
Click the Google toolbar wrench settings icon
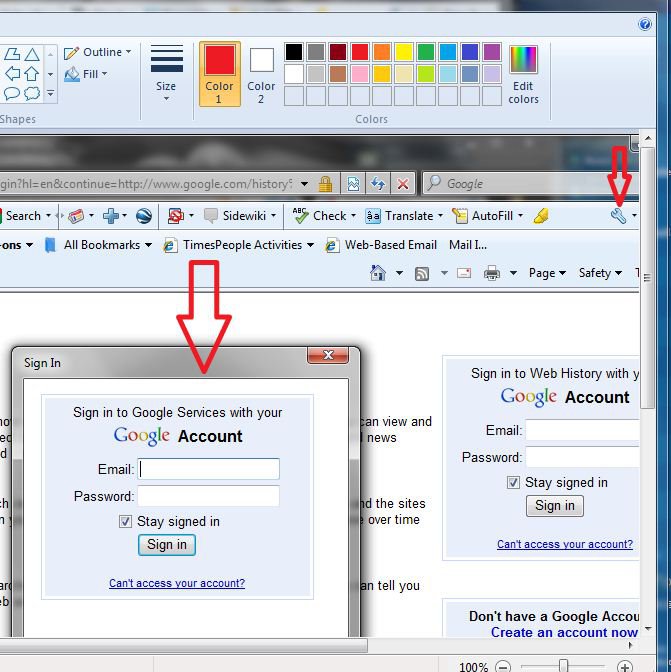pyautogui.click(x=618, y=216)
